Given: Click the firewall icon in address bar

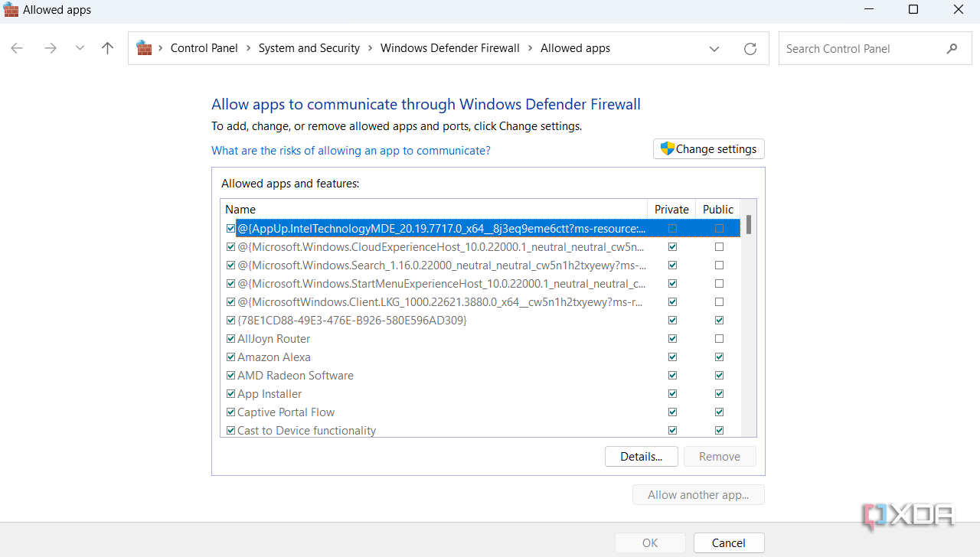Looking at the screenshot, I should pyautogui.click(x=144, y=48).
